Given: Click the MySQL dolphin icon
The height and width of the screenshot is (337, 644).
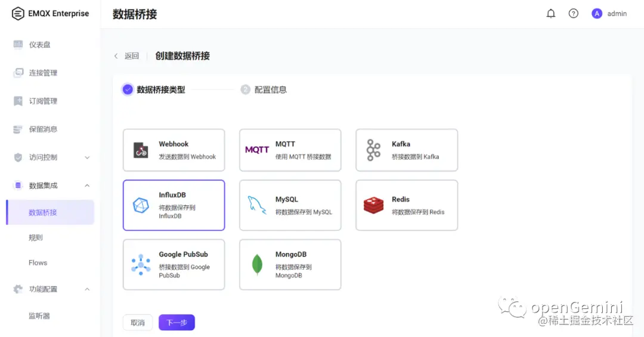Looking at the screenshot, I should tap(257, 205).
